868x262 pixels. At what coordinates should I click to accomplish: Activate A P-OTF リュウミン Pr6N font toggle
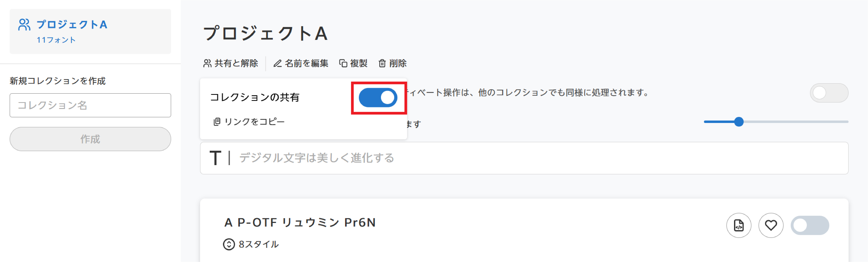pyautogui.click(x=810, y=225)
